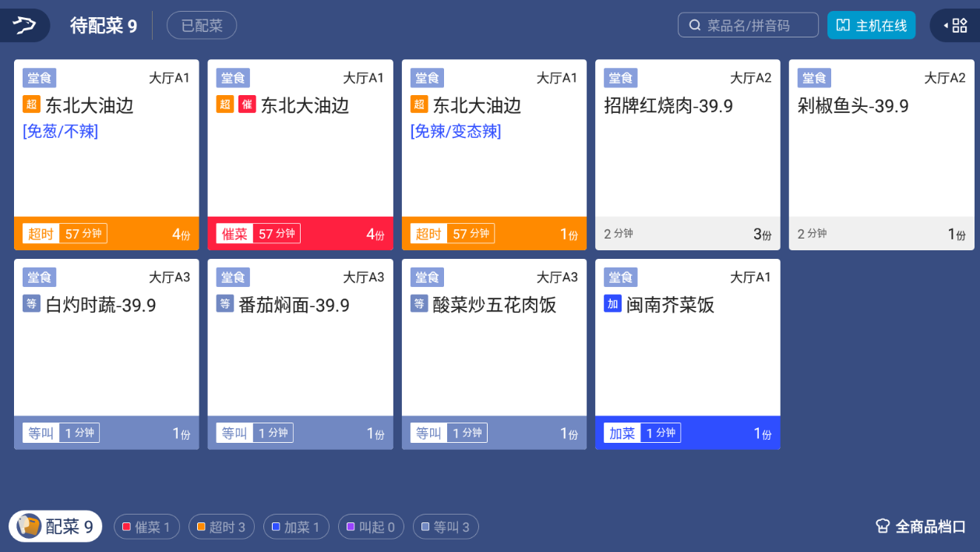Click 堂食 tag on 白灼时蔬 card
This screenshot has height=552, width=980.
39,278
